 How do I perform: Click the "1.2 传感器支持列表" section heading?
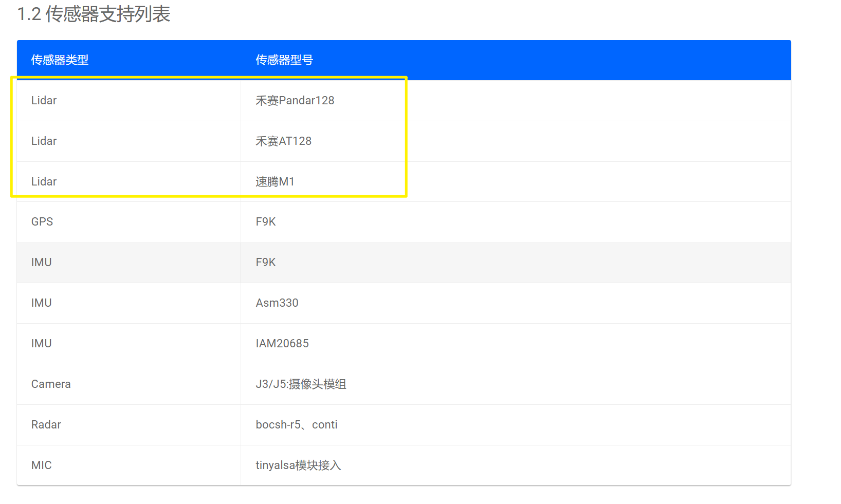(94, 14)
